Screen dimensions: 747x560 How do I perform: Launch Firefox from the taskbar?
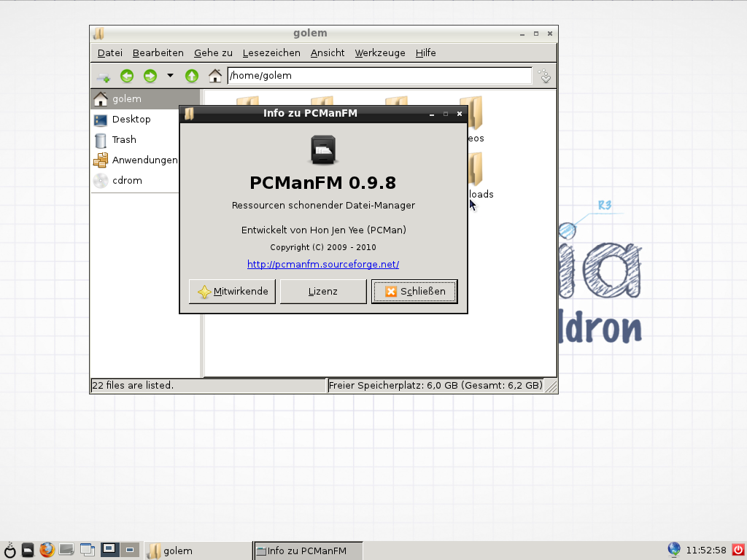pyautogui.click(x=47, y=550)
